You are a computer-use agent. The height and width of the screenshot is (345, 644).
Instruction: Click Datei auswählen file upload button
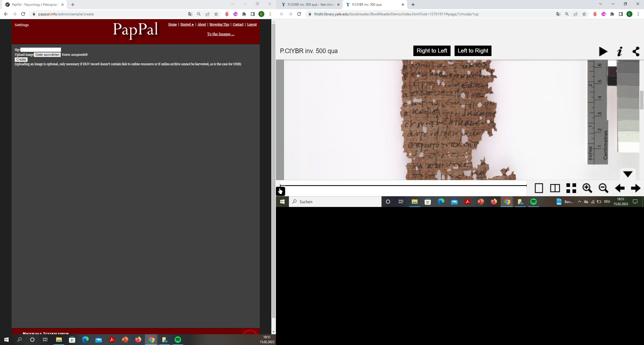tap(47, 55)
